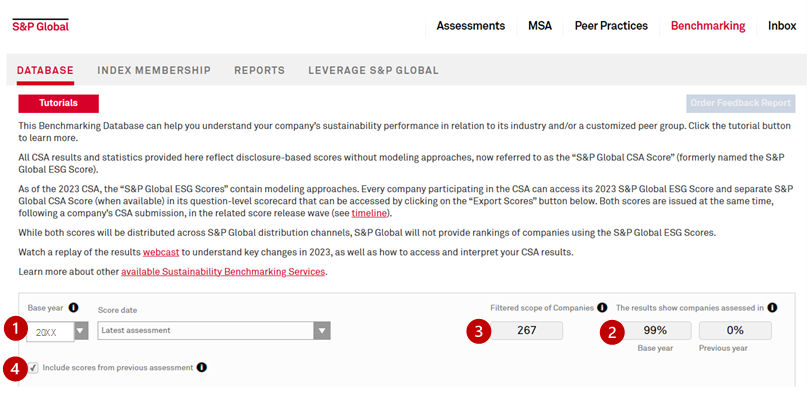Open the Assessments menu
Image resolution: width=810 pixels, height=400 pixels.
pyautogui.click(x=471, y=26)
